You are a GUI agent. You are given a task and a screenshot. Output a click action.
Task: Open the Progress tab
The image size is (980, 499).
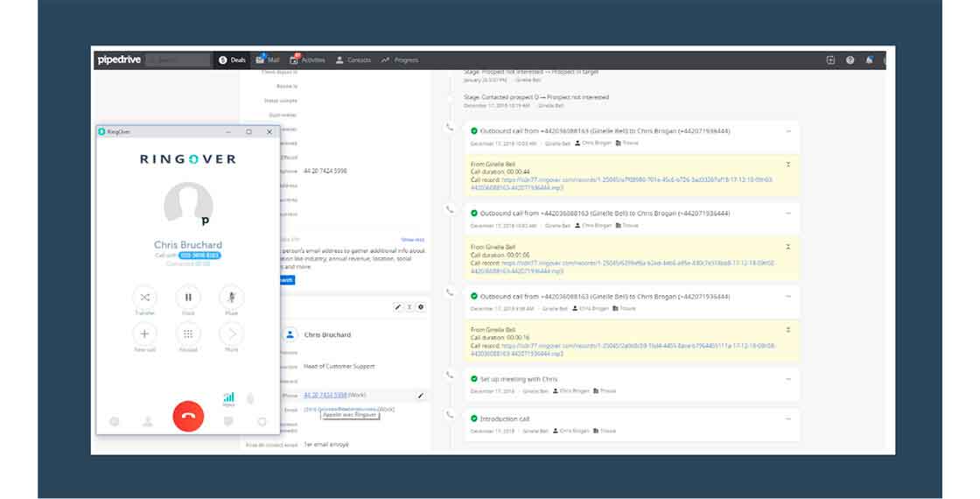(x=400, y=60)
